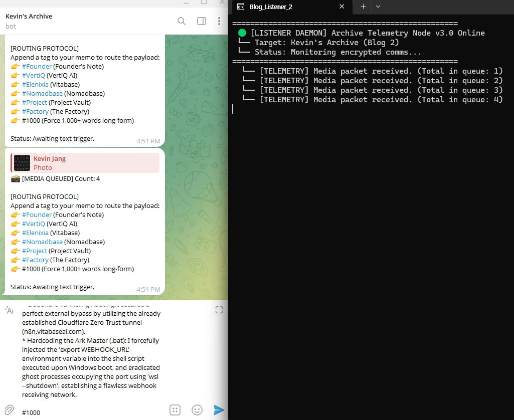Screen dimensions: 514x420
Task: Click the 'bot' subtitle under chat title
Action: [11, 27]
